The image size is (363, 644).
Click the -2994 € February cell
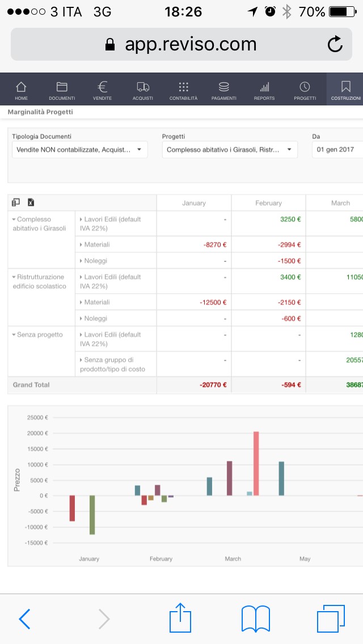pos(268,244)
